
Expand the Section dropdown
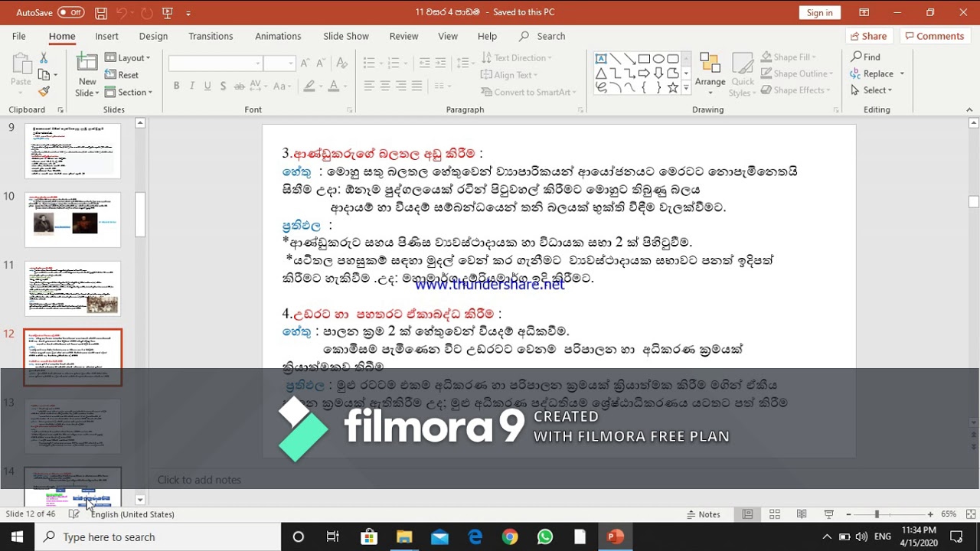[x=129, y=92]
